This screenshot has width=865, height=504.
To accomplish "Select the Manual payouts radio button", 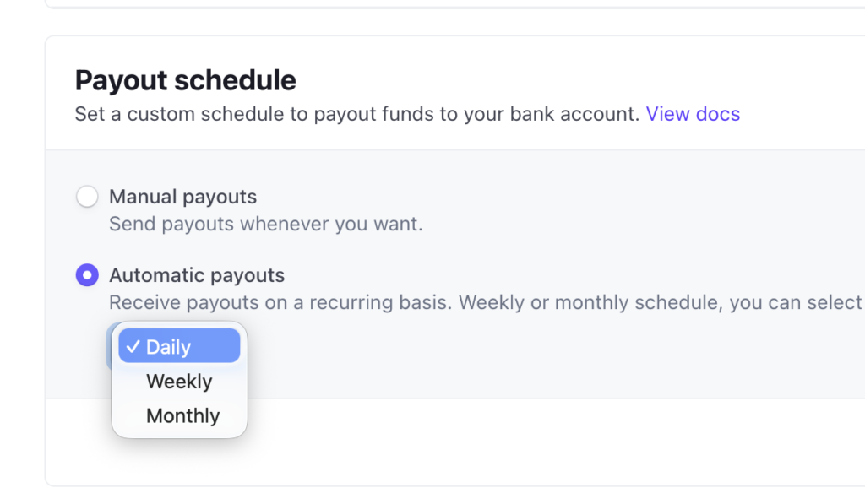I will pos(87,198).
